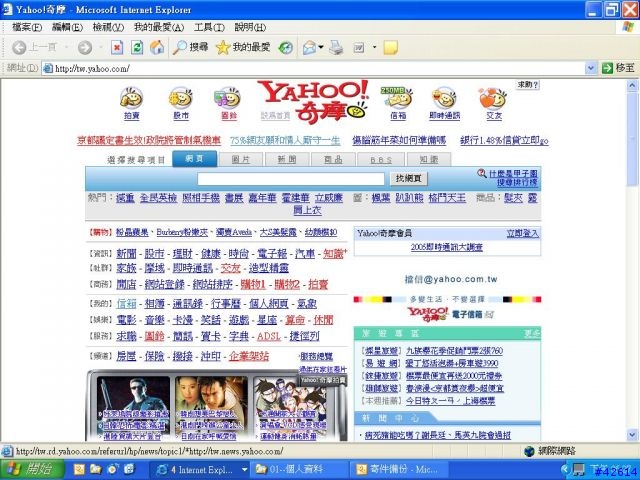Open folder icon in quick launch

[x=96, y=469]
